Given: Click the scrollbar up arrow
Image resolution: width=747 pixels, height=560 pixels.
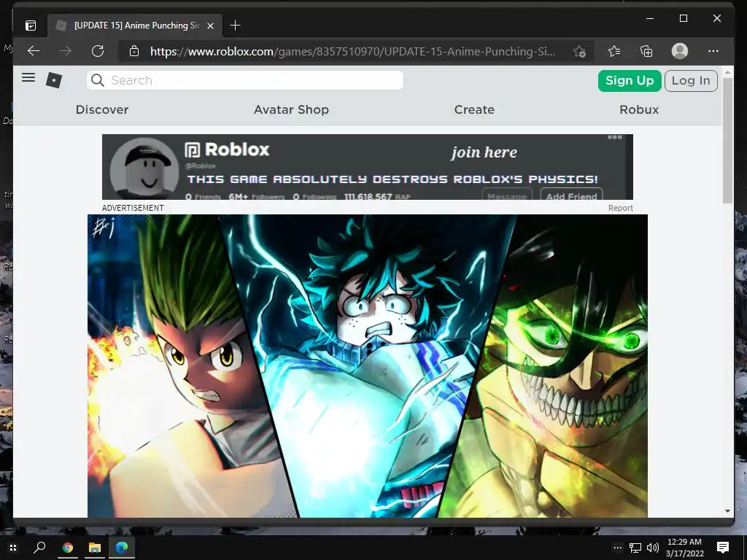Looking at the screenshot, I should (727, 73).
